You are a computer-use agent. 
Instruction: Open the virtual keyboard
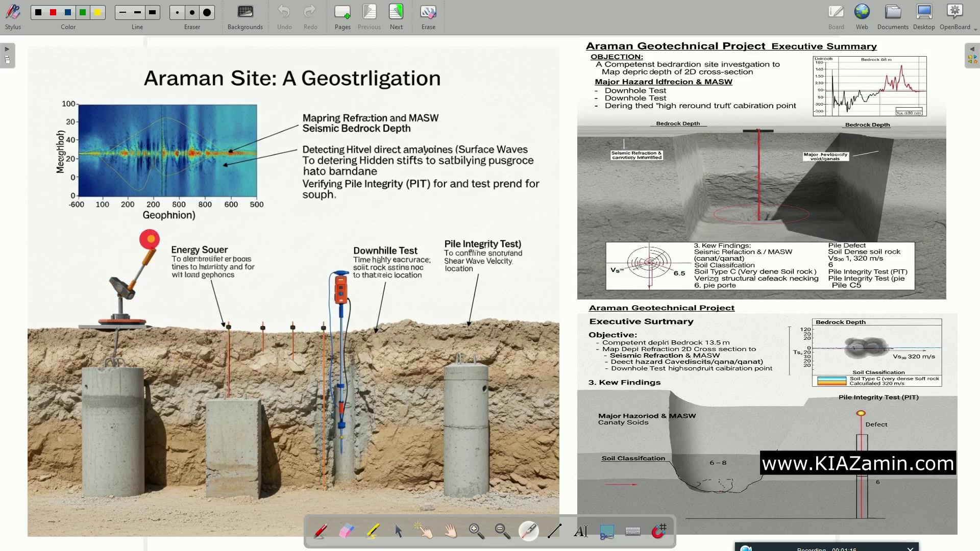coord(632,531)
